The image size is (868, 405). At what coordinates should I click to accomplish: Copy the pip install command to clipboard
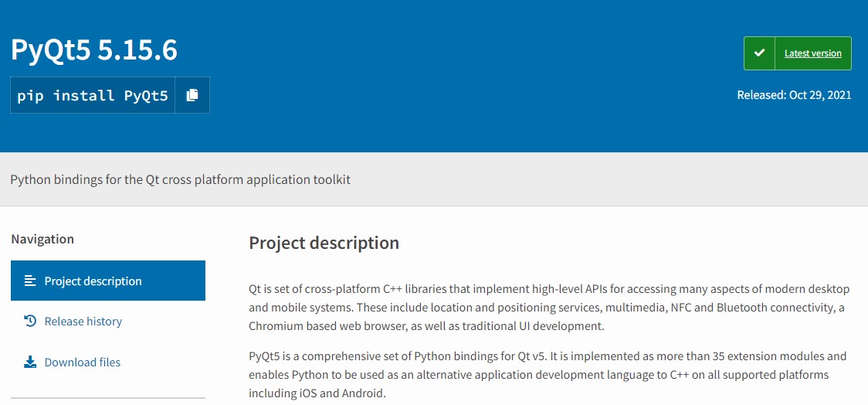(x=192, y=95)
